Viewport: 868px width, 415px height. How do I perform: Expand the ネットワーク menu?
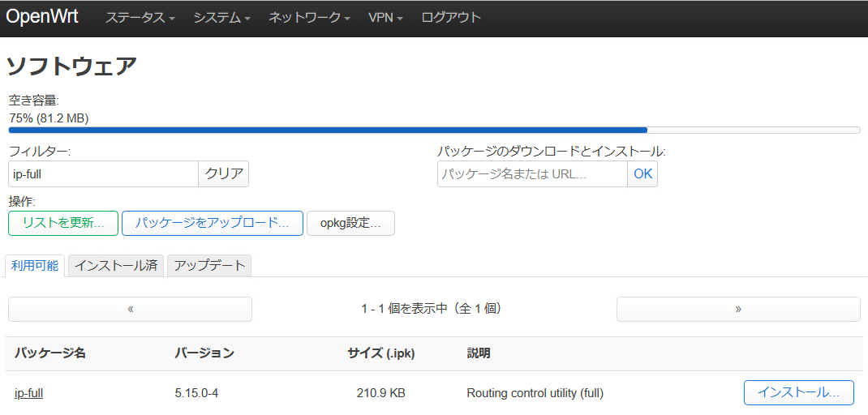point(309,17)
